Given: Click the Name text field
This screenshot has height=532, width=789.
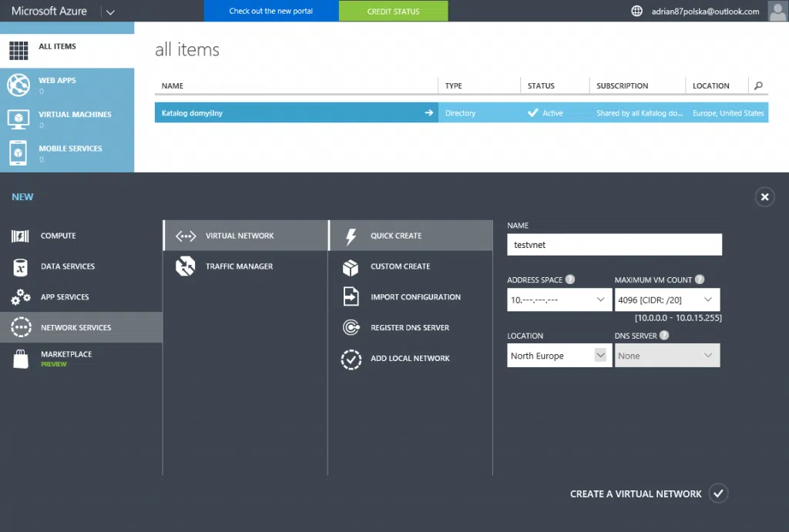Looking at the screenshot, I should click(614, 245).
